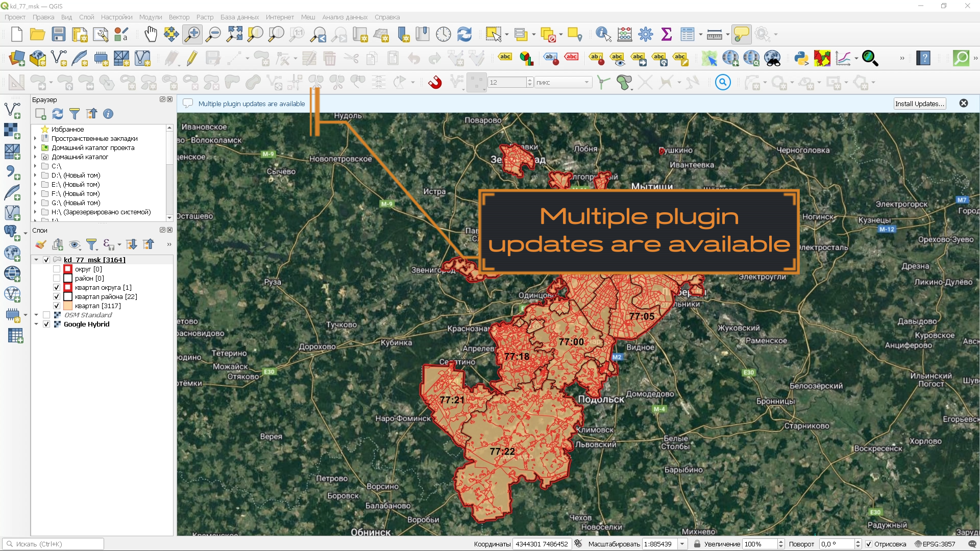980x551 pixels.
Task: Collapse the kd_77_msk layer group
Action: coord(37,259)
